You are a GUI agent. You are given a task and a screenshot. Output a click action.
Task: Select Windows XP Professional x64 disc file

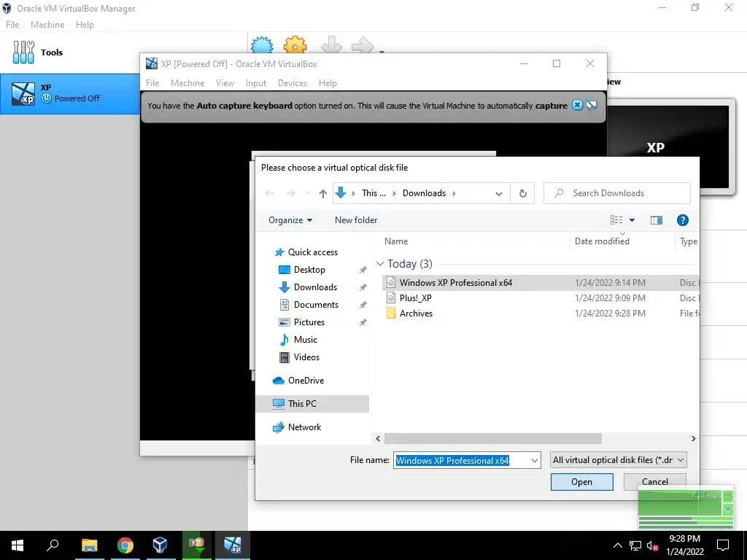(541, 283)
